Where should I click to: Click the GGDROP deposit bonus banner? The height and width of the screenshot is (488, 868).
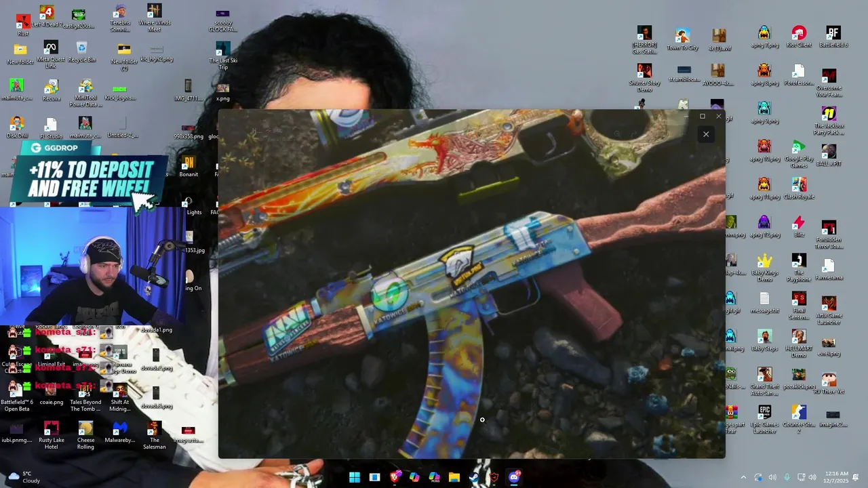click(x=90, y=173)
